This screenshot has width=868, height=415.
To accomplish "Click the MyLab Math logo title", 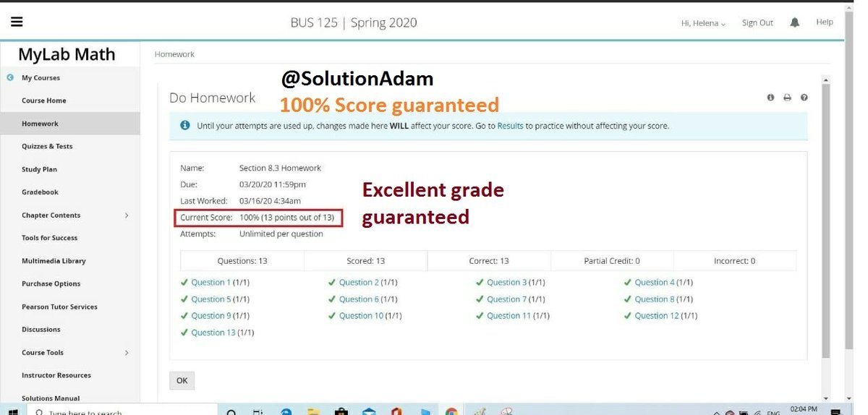I will pos(67,54).
